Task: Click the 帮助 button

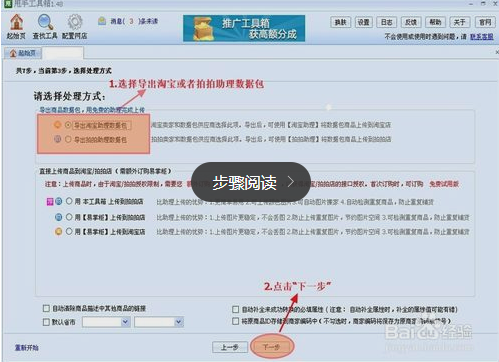Action: (x=435, y=22)
